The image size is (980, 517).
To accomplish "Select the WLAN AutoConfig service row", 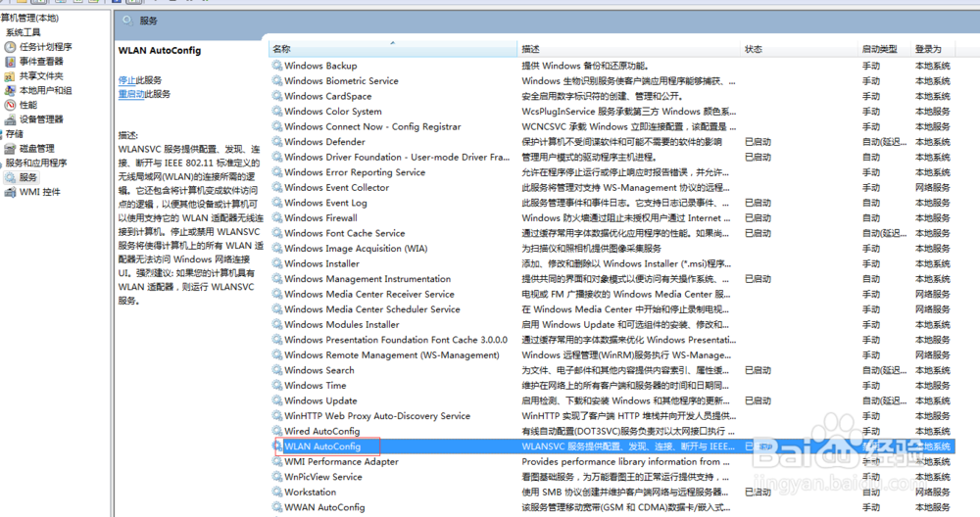I will 612,446.
